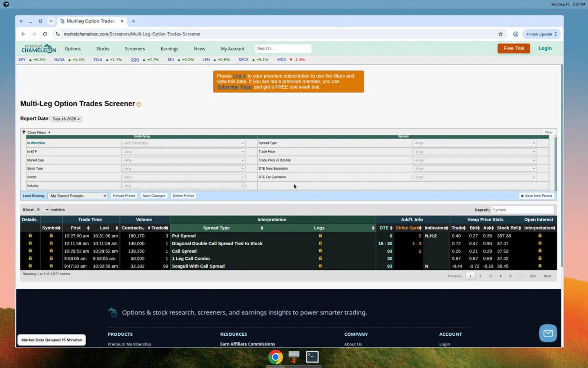Open the Screeners menu
588x368 pixels.
pos(135,49)
